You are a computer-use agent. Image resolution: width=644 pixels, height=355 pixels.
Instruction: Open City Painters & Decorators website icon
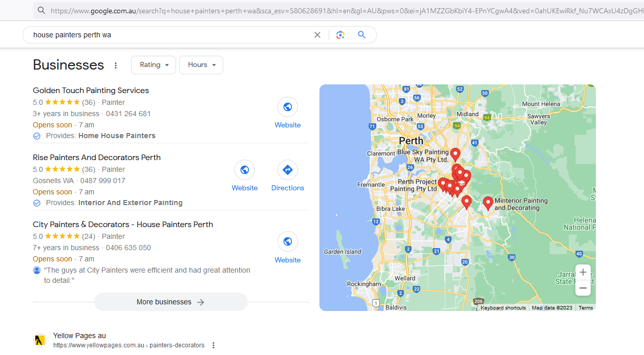click(288, 242)
